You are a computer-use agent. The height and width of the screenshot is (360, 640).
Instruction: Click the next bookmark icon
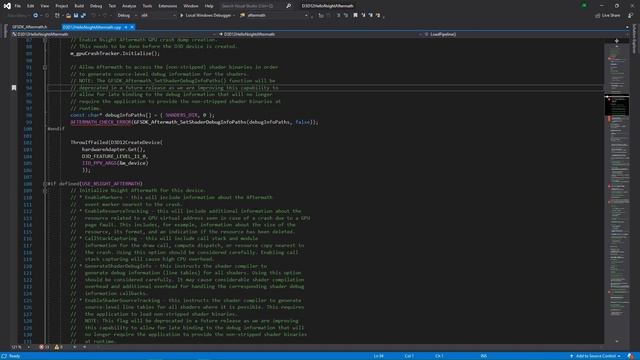click(x=371, y=16)
